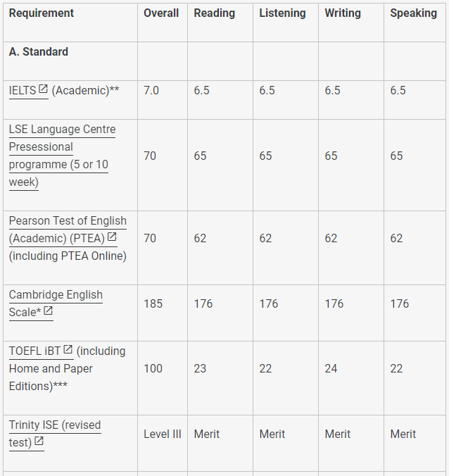Follow the Pearson Test of English link
Viewport: 449px width, 476px height.
[68, 230]
